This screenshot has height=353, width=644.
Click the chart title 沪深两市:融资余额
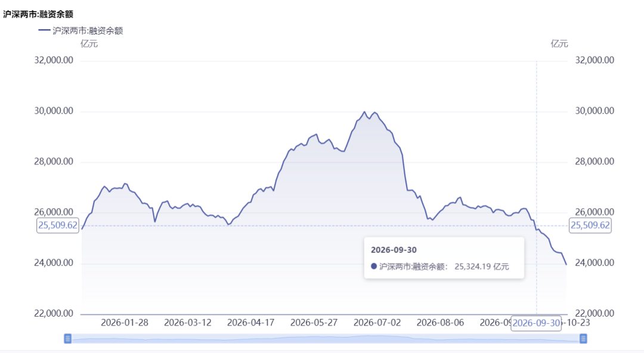38,14
